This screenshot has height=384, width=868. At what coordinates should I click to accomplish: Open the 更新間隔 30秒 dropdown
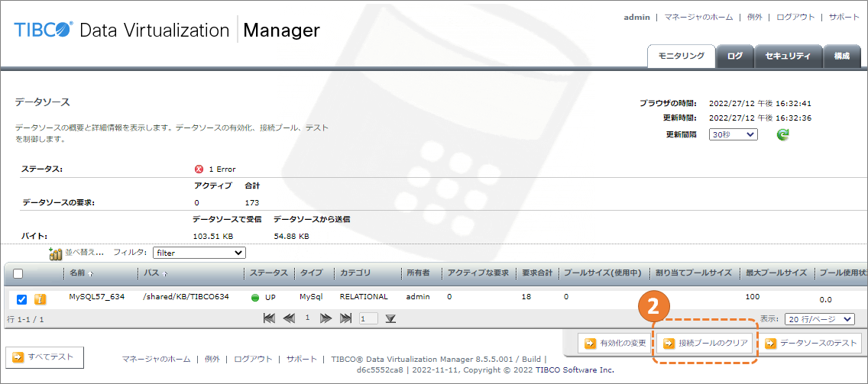point(734,134)
